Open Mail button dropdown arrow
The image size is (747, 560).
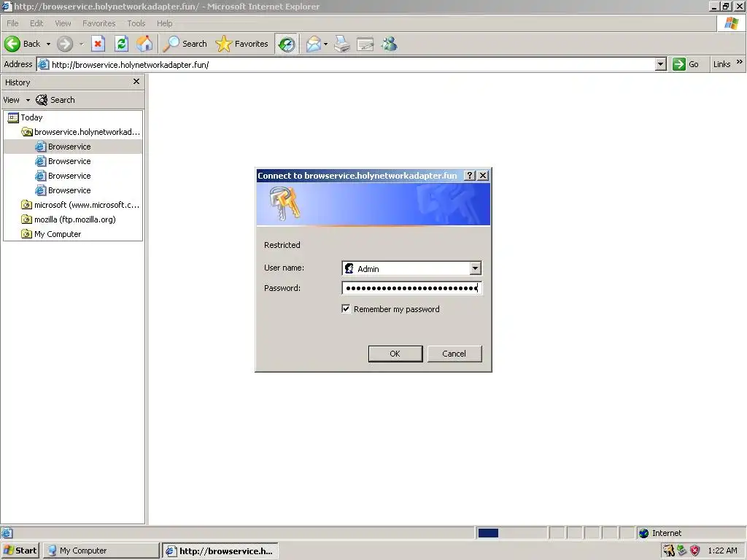[x=326, y=44]
